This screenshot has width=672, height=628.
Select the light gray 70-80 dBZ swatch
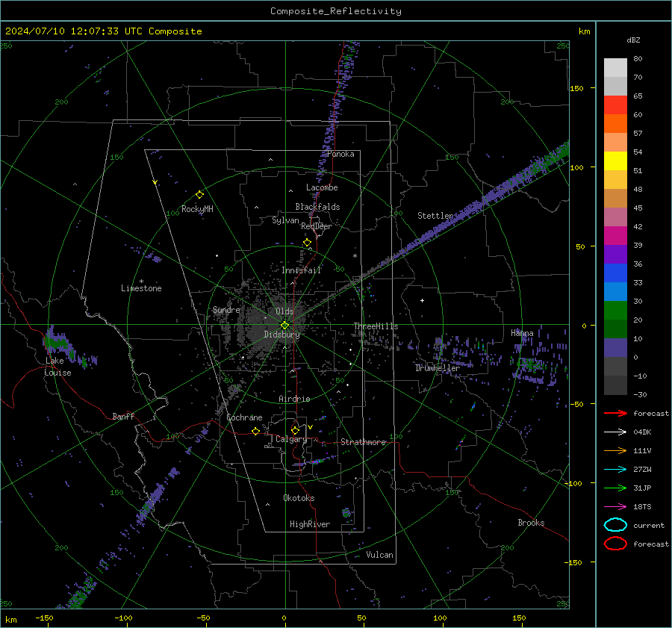tap(615, 68)
